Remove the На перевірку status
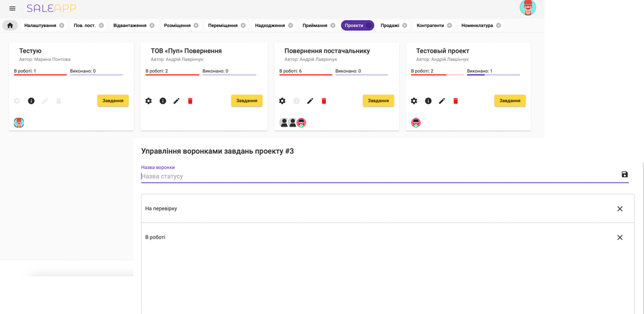The image size is (644, 314). click(x=619, y=208)
